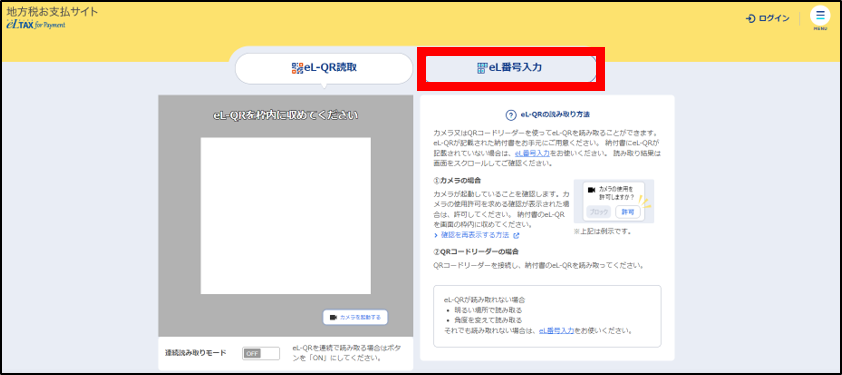Click the camera permission example image
The width and height of the screenshot is (842, 375).
[x=614, y=201]
